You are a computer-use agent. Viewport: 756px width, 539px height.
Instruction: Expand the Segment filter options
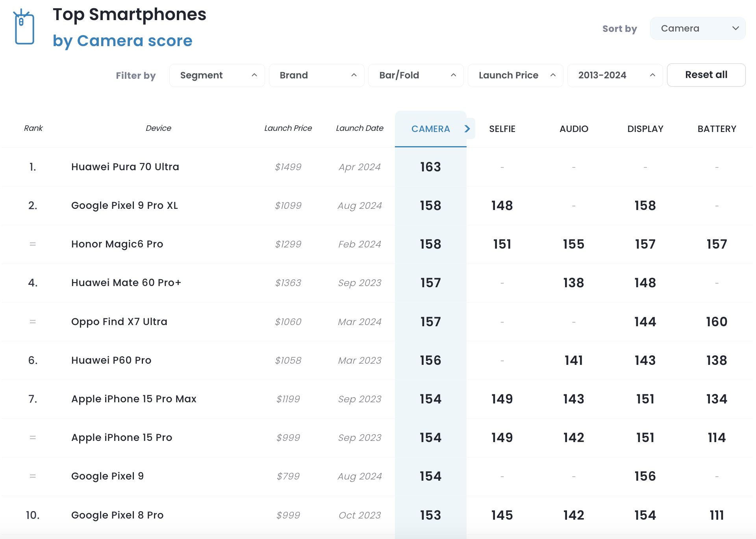(215, 75)
